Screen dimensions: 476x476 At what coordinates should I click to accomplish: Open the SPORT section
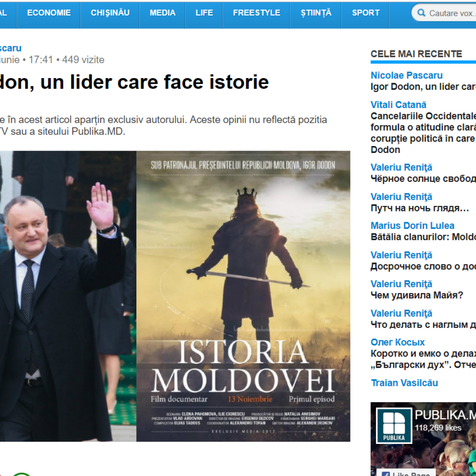365,13
